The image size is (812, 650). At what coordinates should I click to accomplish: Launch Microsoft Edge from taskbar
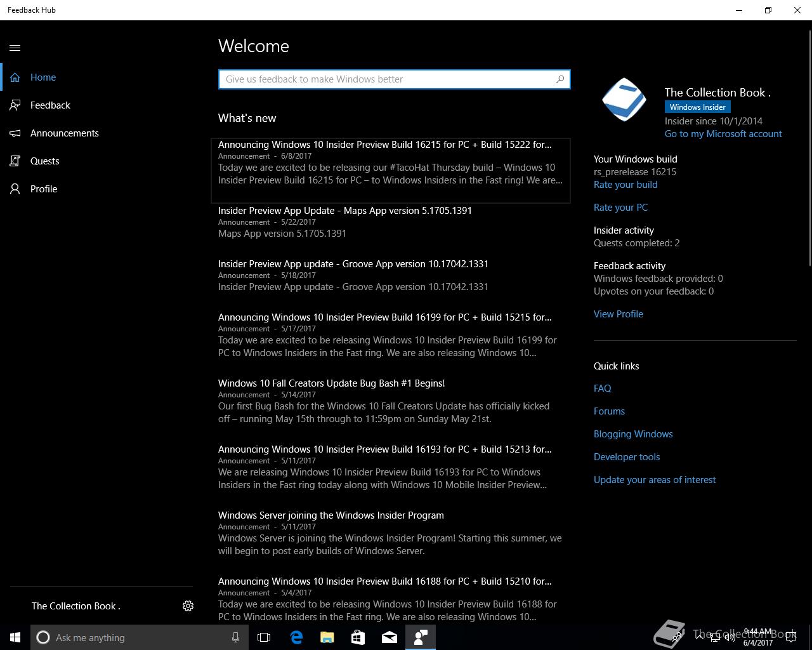coord(296,637)
